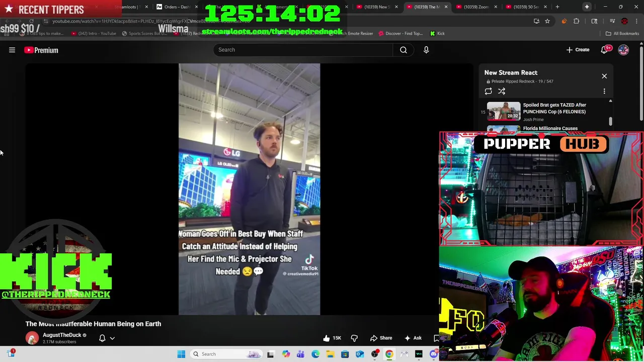This screenshot has height=362, width=644.
Task: Dislike the video with thumbs down
Action: pyautogui.click(x=354, y=338)
